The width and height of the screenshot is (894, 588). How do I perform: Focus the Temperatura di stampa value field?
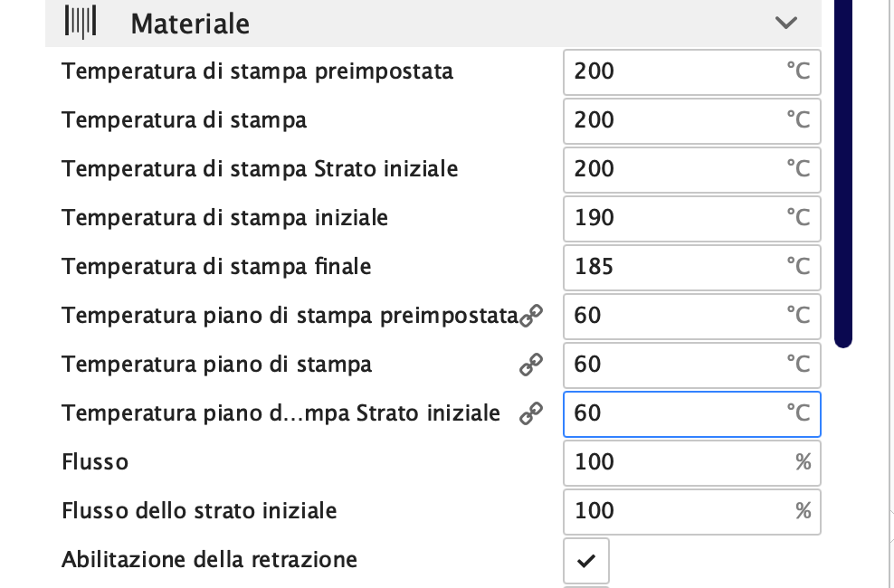(691, 120)
